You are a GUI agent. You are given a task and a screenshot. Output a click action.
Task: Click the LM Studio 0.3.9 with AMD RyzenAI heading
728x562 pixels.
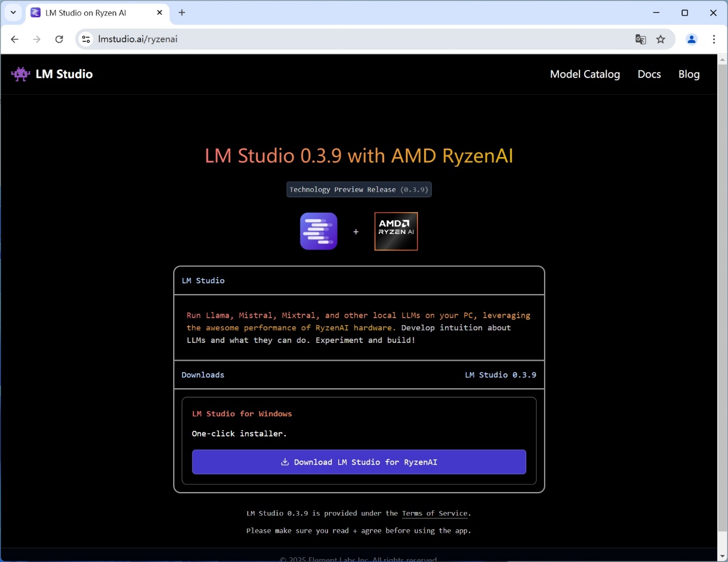click(x=359, y=155)
